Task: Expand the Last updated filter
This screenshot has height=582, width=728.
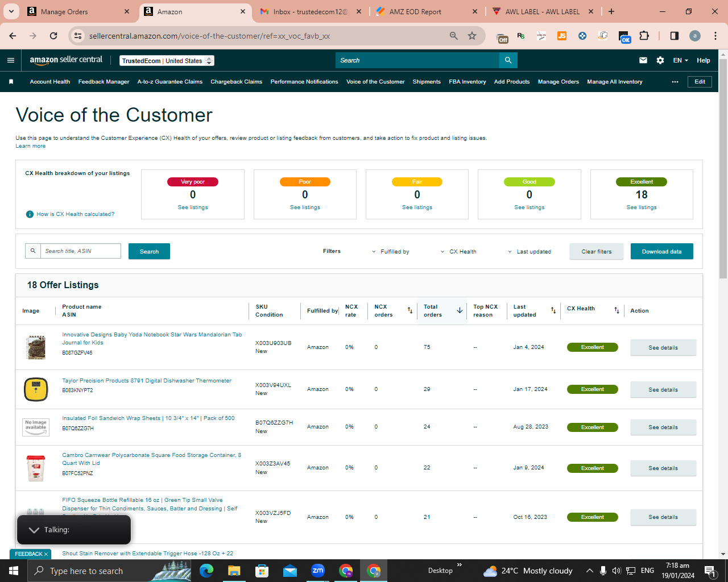Action: click(x=530, y=251)
